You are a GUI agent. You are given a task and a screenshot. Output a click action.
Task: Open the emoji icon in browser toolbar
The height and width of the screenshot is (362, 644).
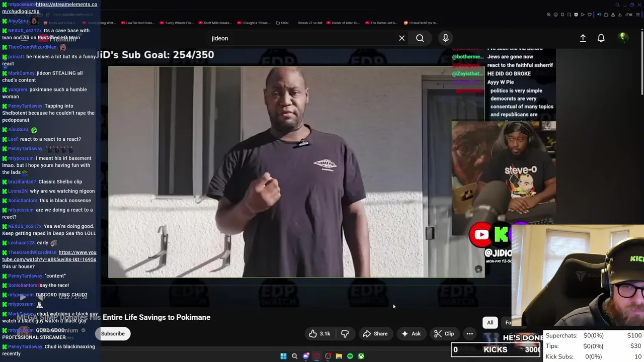coord(555,15)
